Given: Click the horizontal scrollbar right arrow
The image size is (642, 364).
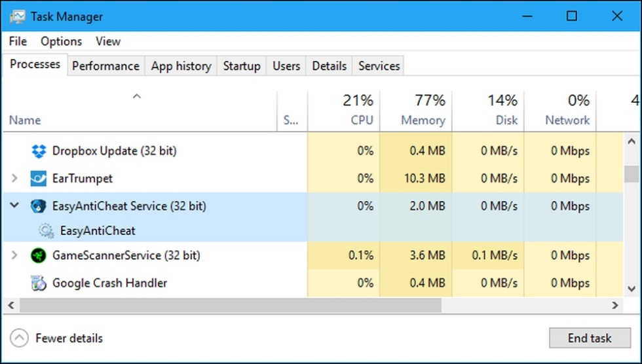Looking at the screenshot, I should 615,305.
